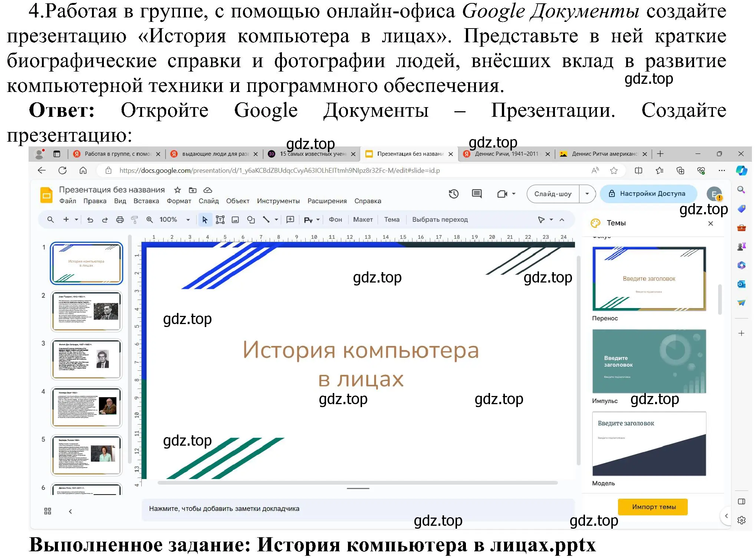The width and height of the screenshot is (756, 558).
Task: Click the paint format icon
Action: click(x=135, y=220)
